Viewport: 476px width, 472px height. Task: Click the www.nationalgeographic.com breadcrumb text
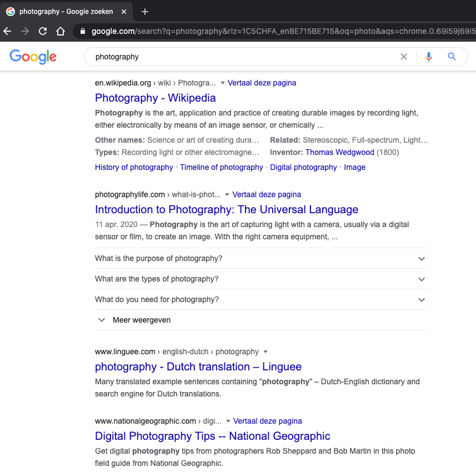tap(145, 421)
